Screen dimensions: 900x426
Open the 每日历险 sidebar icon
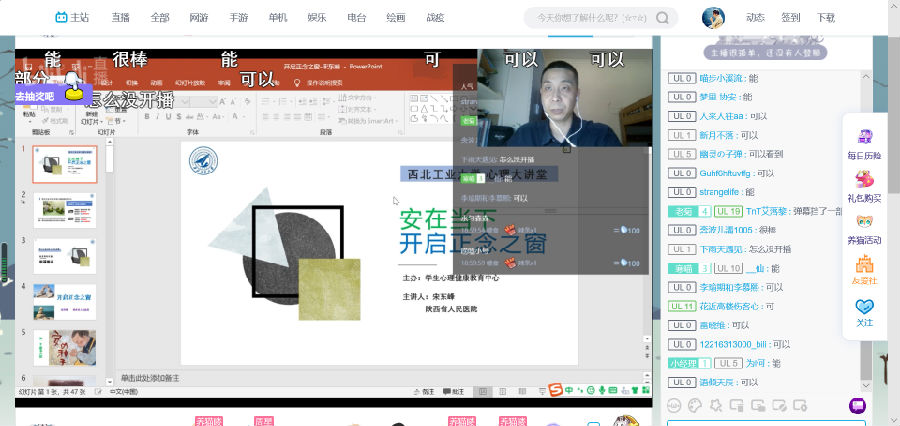pyautogui.click(x=864, y=144)
